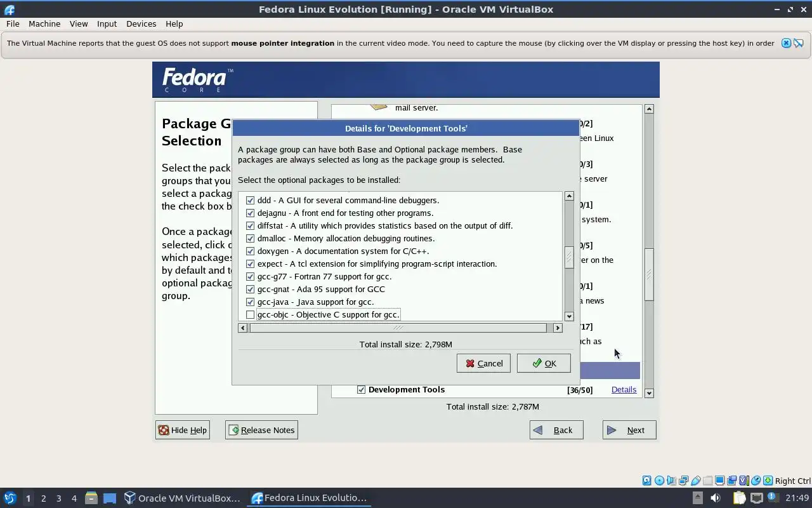The width and height of the screenshot is (812, 508).
Task: Click Cancel in the details dialog
Action: click(x=483, y=363)
